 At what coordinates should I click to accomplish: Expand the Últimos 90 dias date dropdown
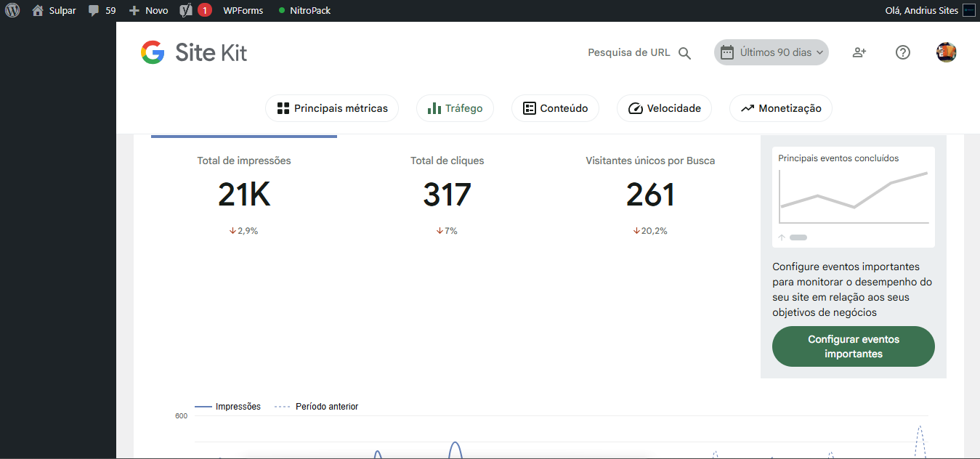click(x=772, y=52)
